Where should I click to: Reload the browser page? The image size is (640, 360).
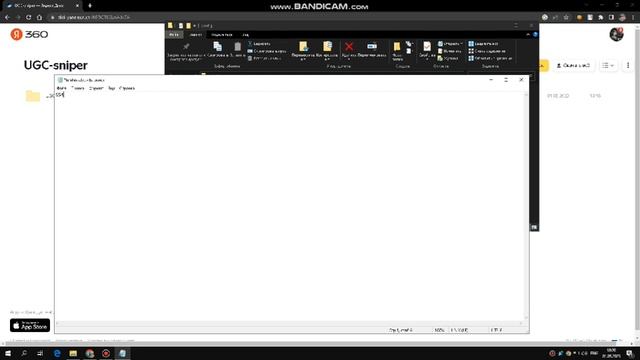tap(28, 17)
